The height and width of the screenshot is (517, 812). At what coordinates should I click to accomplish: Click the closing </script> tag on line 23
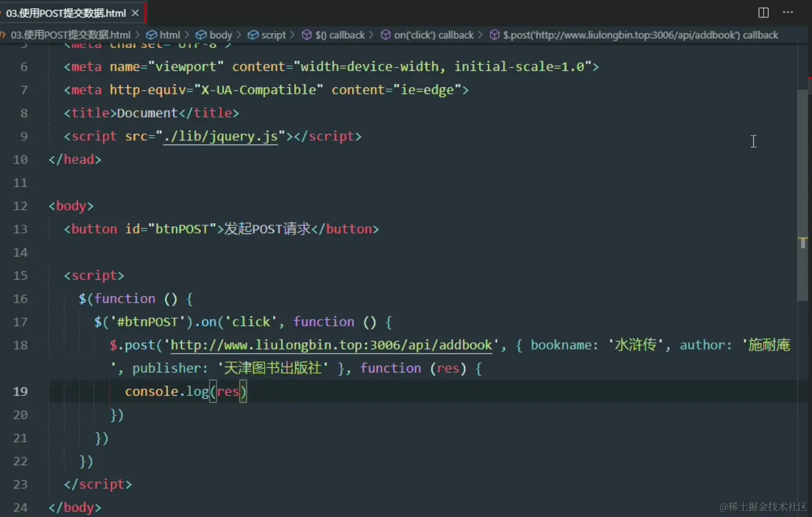[98, 484]
